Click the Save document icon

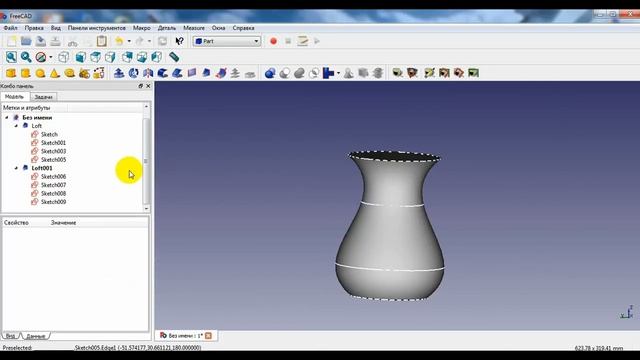pos(40,41)
